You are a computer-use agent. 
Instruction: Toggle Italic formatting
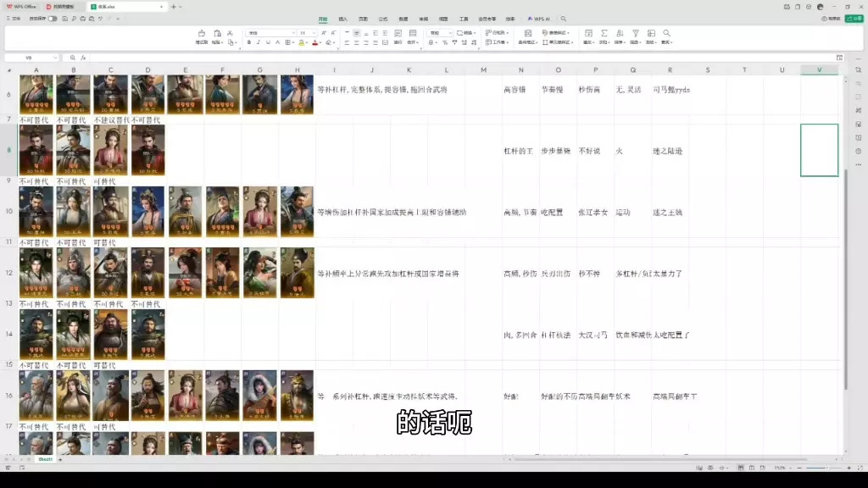[x=258, y=42]
